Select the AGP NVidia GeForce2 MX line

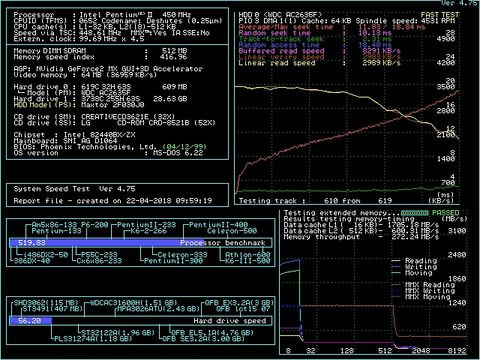coord(108,69)
